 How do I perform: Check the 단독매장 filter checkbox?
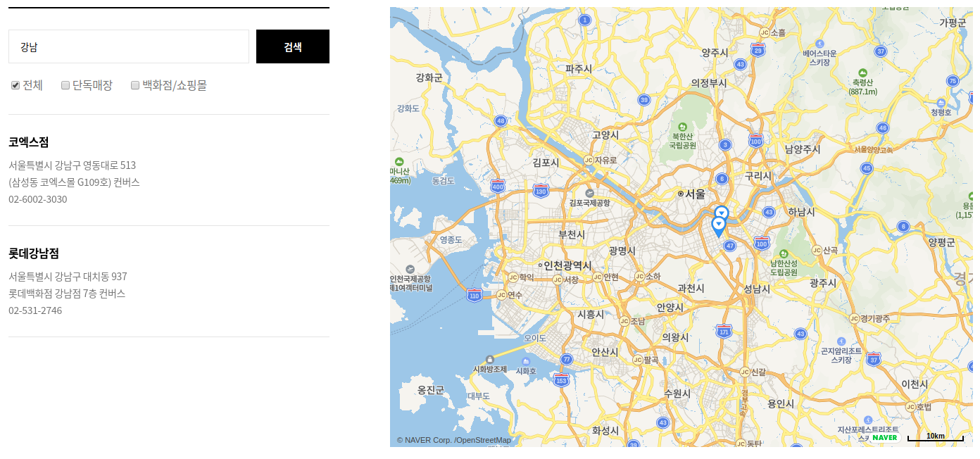pos(65,85)
